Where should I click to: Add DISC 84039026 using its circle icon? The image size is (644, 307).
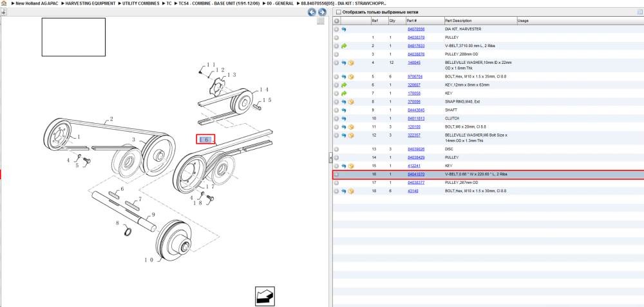tap(336, 150)
